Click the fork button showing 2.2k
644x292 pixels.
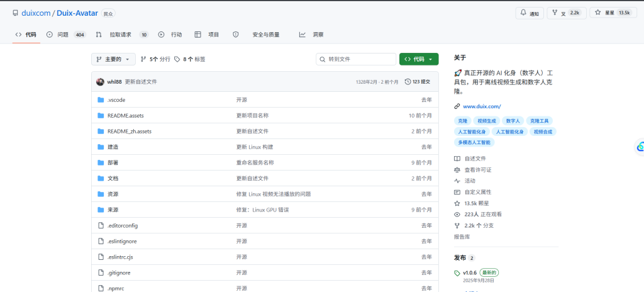click(x=567, y=13)
